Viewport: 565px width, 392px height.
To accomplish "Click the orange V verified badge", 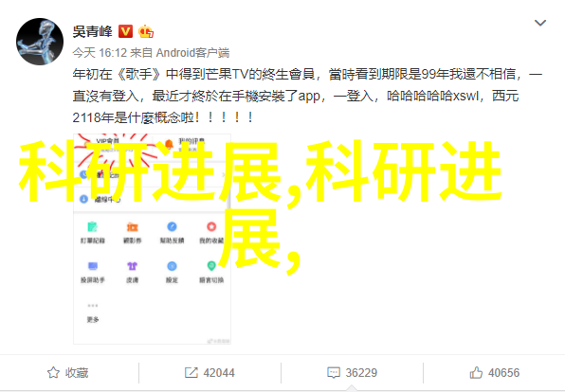I will (126, 31).
